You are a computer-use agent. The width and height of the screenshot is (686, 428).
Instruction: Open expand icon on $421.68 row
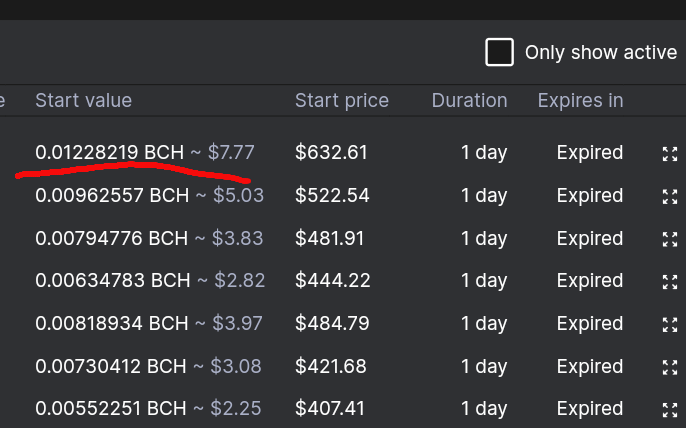(x=670, y=368)
